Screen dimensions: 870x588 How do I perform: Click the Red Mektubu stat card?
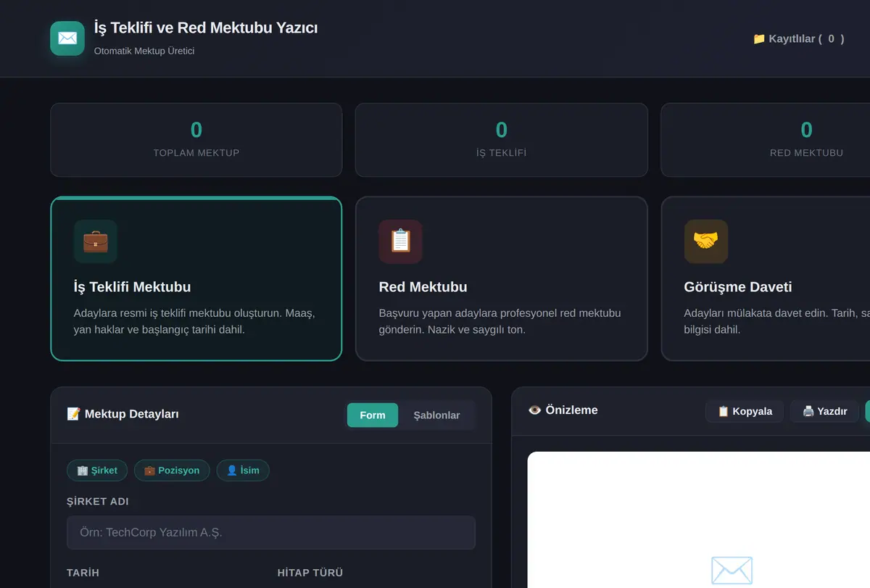[x=766, y=140]
